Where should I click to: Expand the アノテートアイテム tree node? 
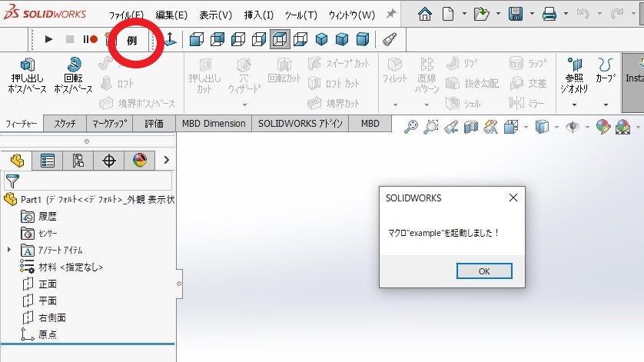pyautogui.click(x=9, y=250)
